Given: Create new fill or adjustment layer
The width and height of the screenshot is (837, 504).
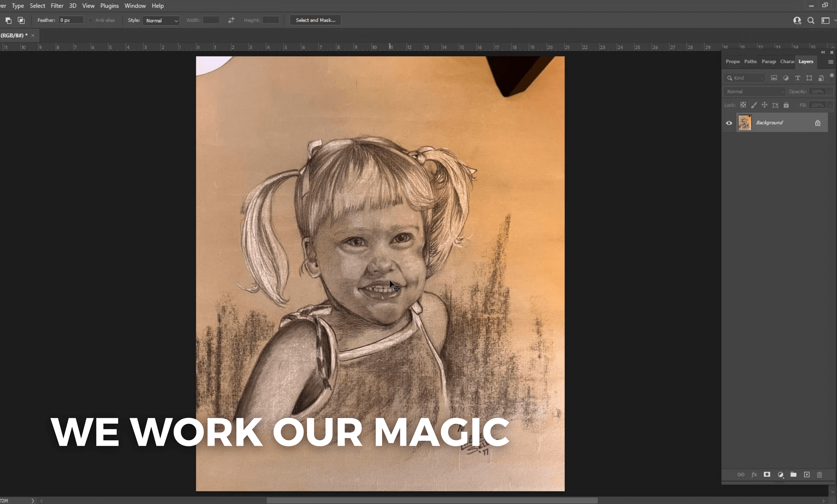Looking at the screenshot, I should [x=781, y=475].
